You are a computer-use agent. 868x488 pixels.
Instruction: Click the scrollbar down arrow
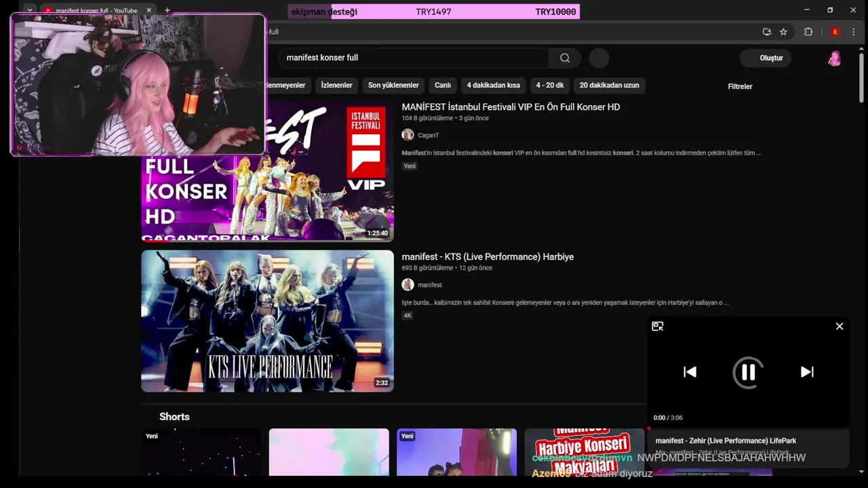click(x=861, y=471)
